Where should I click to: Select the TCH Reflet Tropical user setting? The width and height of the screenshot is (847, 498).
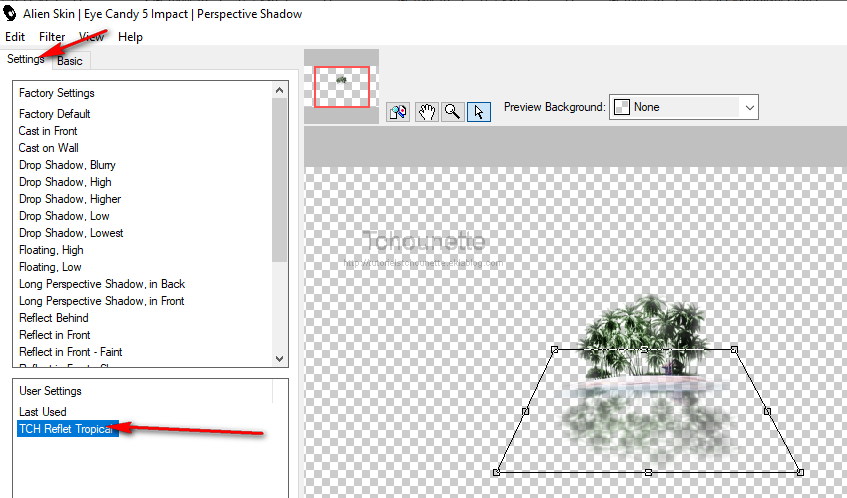pos(67,428)
